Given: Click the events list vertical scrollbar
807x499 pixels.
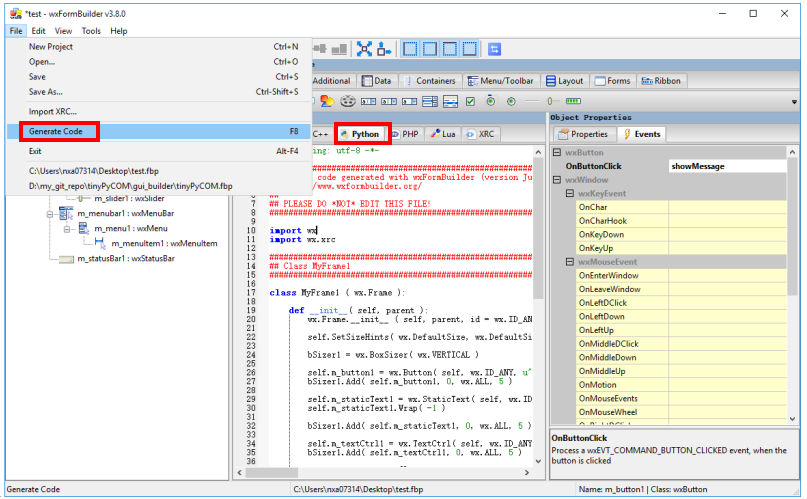Looking at the screenshot, I should (x=793, y=286).
